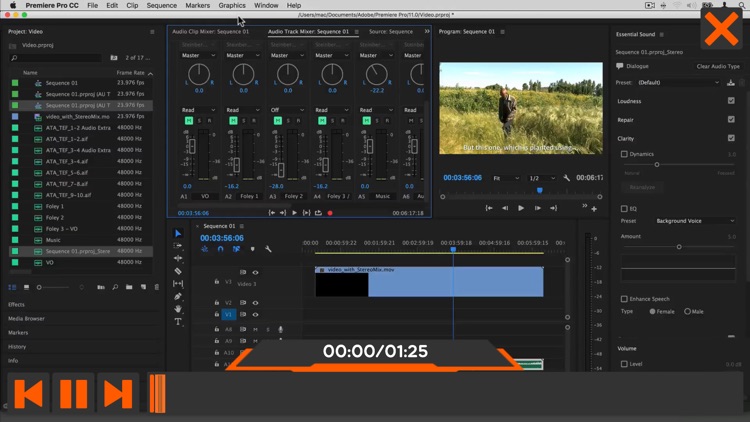750x422 pixels.
Task: Open VO track Master output dropdown
Action: [198, 56]
